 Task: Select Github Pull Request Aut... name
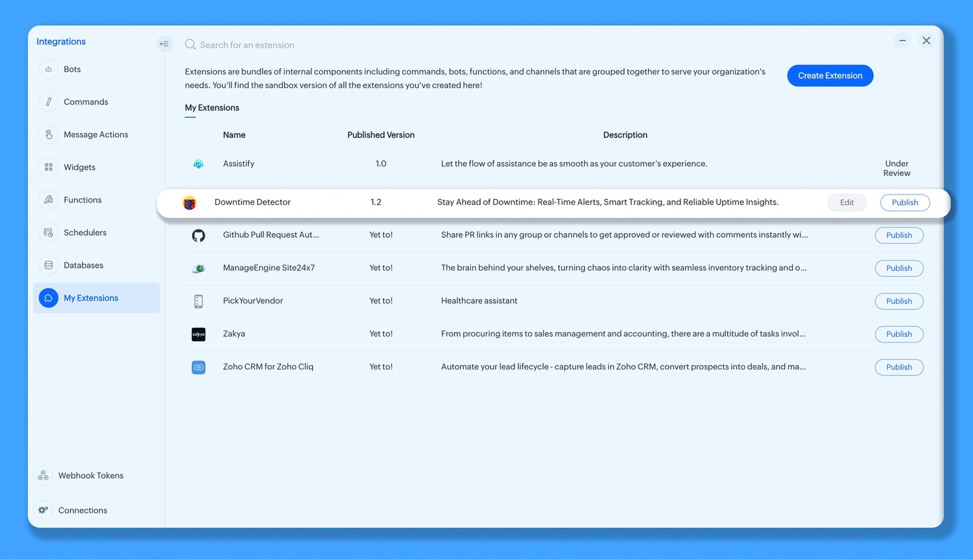[271, 235]
